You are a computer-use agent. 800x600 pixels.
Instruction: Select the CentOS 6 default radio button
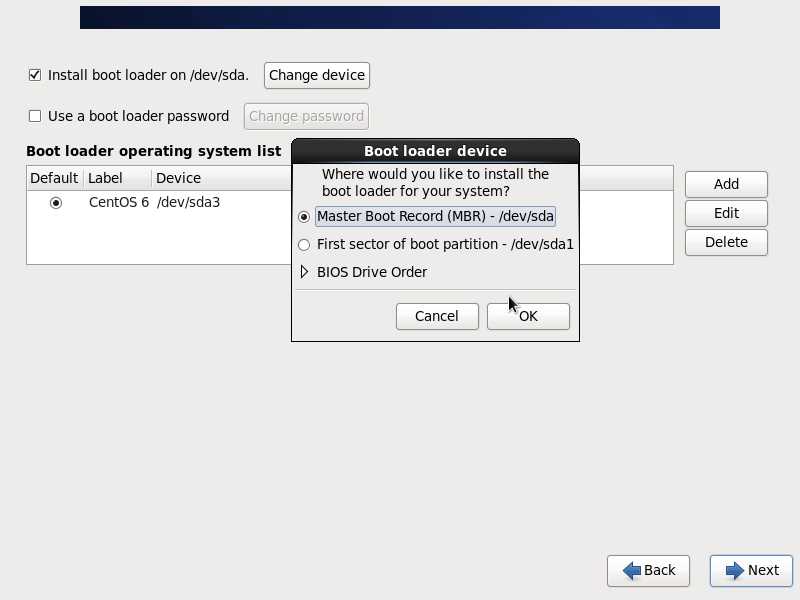[56, 202]
